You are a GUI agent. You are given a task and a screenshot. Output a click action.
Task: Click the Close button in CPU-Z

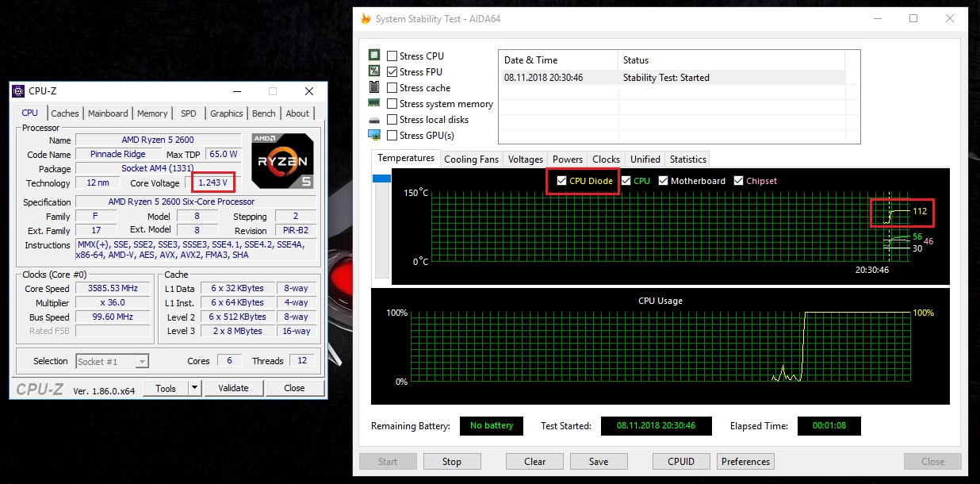pos(294,388)
